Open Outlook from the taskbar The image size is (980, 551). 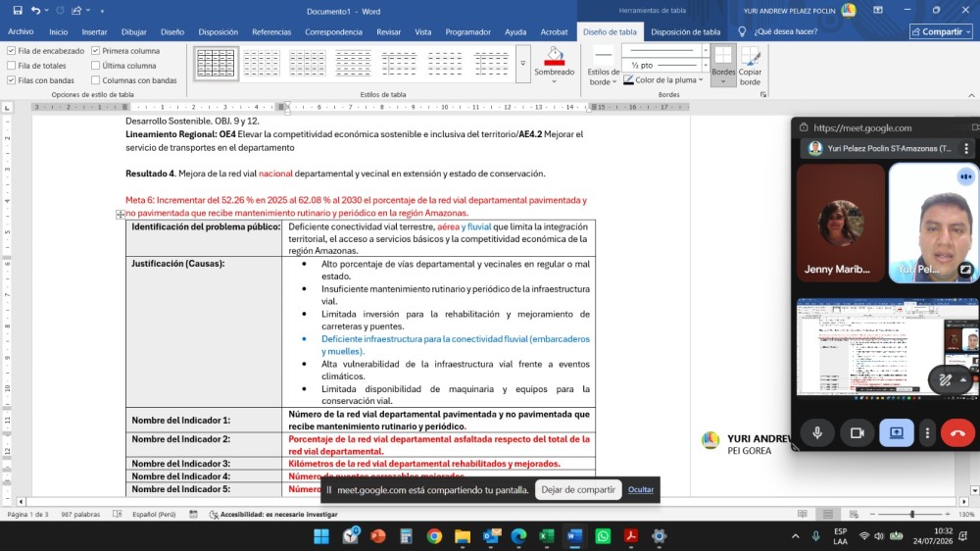(x=491, y=536)
